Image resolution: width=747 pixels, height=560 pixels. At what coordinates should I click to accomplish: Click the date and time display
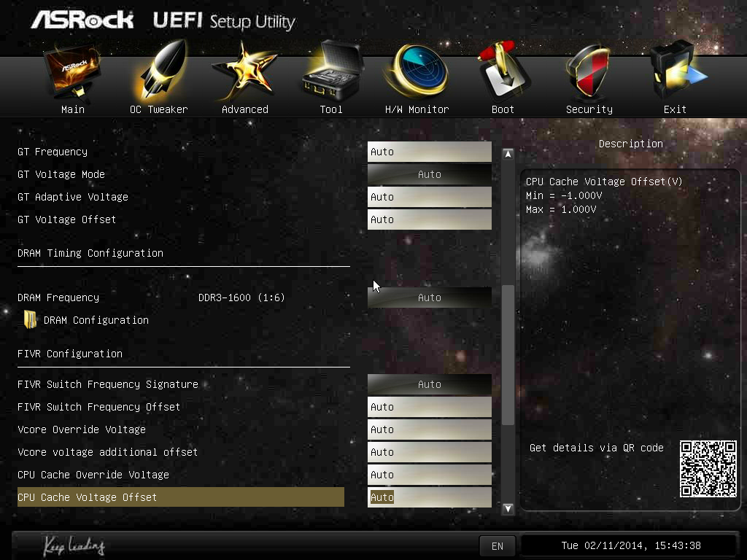click(630, 545)
